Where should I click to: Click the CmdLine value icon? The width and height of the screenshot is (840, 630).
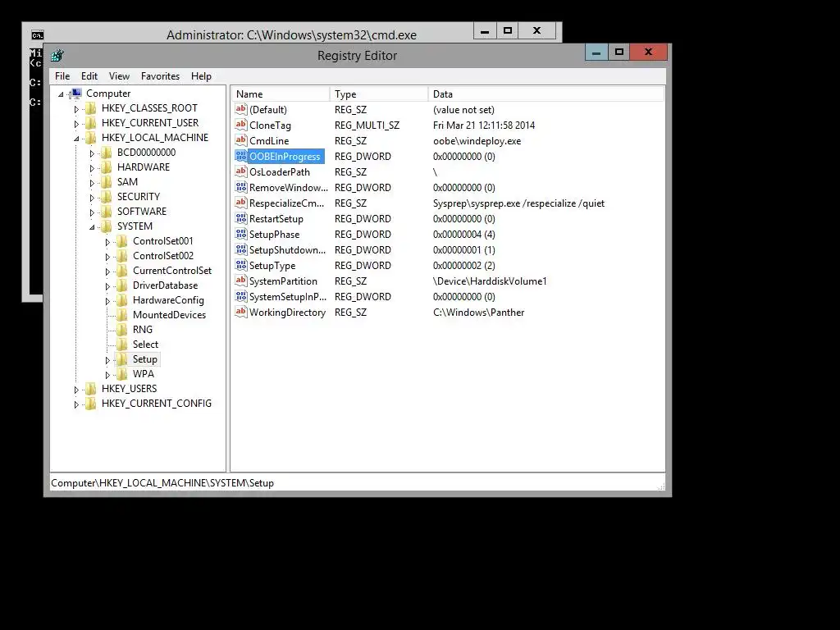(241, 140)
